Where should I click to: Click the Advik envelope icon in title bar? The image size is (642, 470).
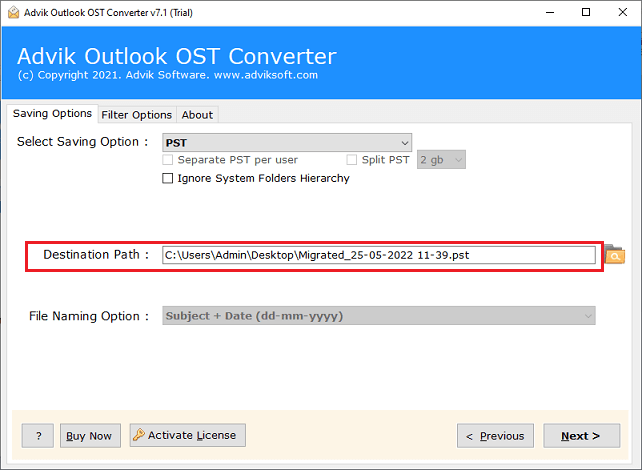click(14, 12)
